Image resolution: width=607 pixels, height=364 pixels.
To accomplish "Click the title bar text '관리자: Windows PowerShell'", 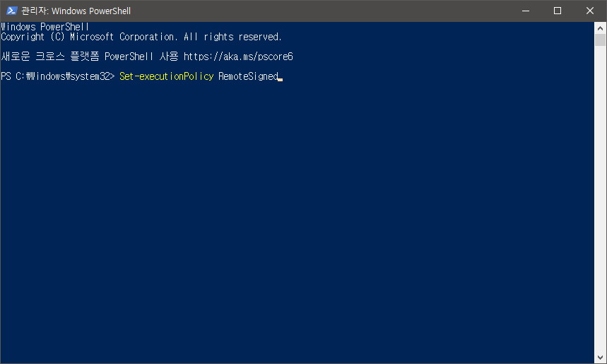I will (x=76, y=11).
